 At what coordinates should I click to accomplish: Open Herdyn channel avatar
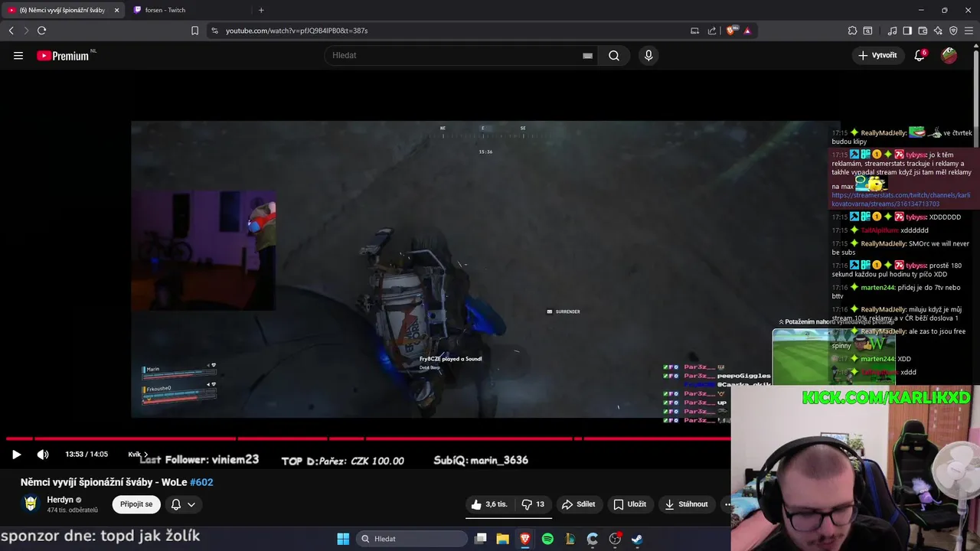[x=31, y=504]
